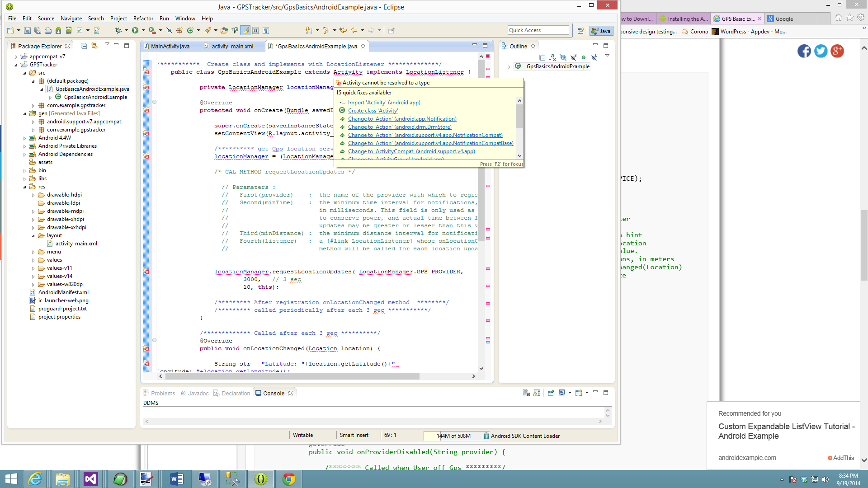Open the Custom Expandable ListView Tutorial link
This screenshot has height=488, width=868.
[786, 431]
